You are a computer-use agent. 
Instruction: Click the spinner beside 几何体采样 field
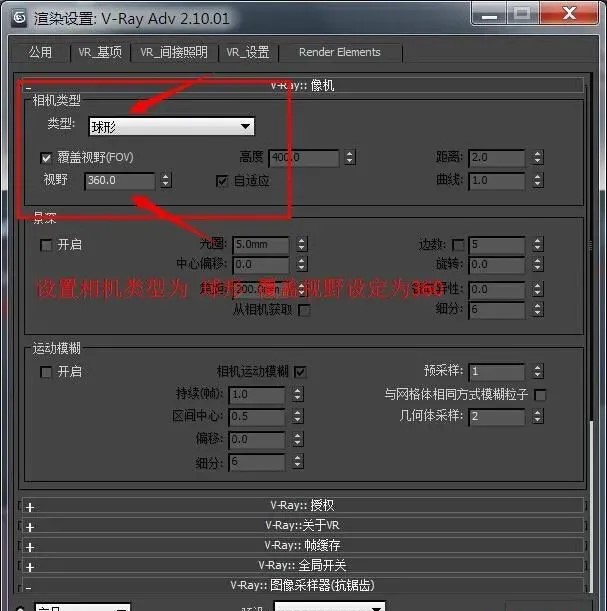(538, 417)
